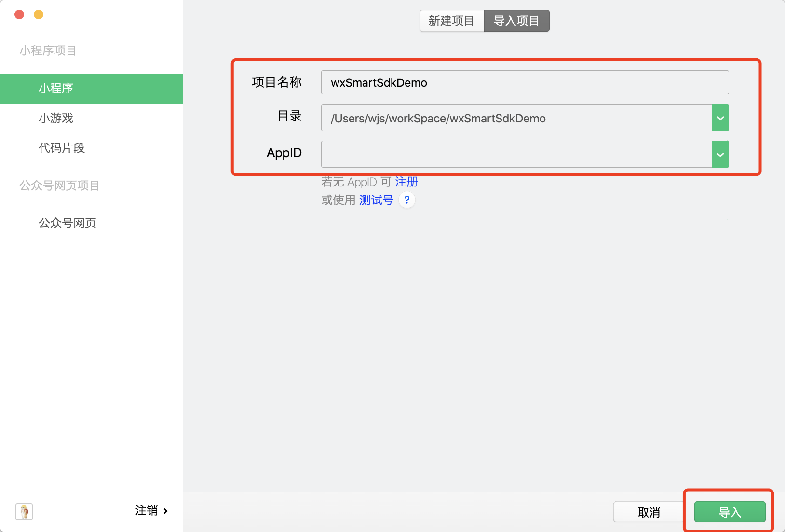Follow the 测试号 link

pos(376,200)
